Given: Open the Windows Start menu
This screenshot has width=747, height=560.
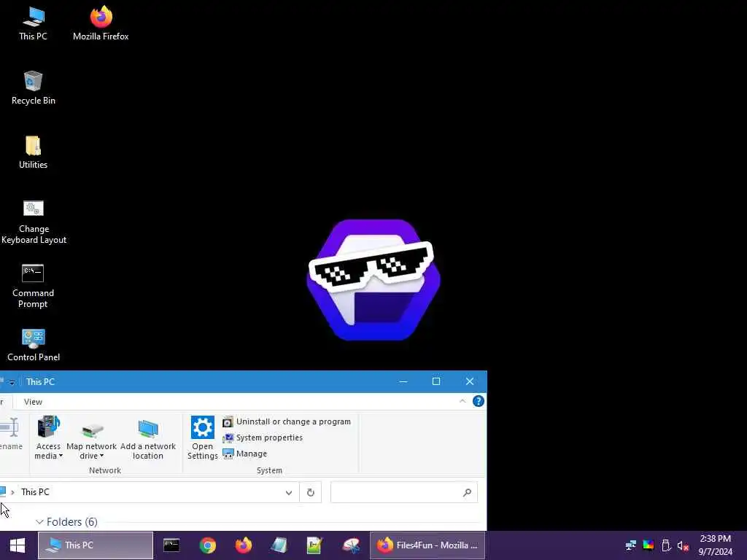Looking at the screenshot, I should 18,545.
